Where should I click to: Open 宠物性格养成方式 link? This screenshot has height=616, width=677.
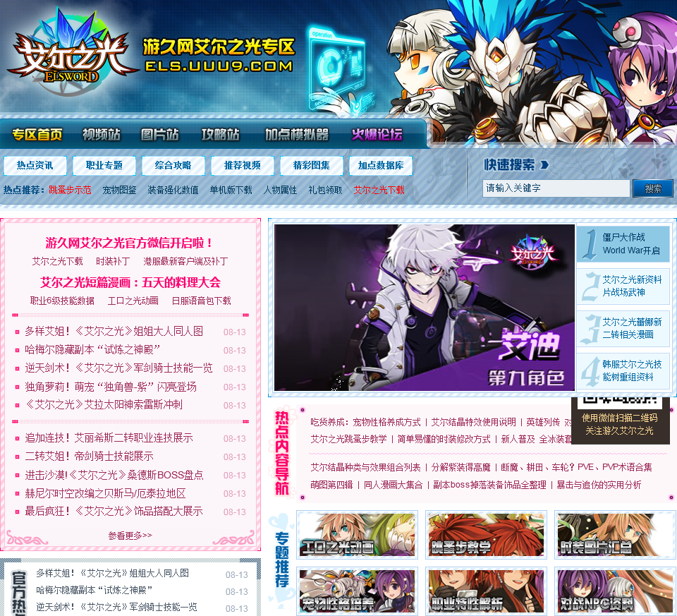[x=386, y=422]
